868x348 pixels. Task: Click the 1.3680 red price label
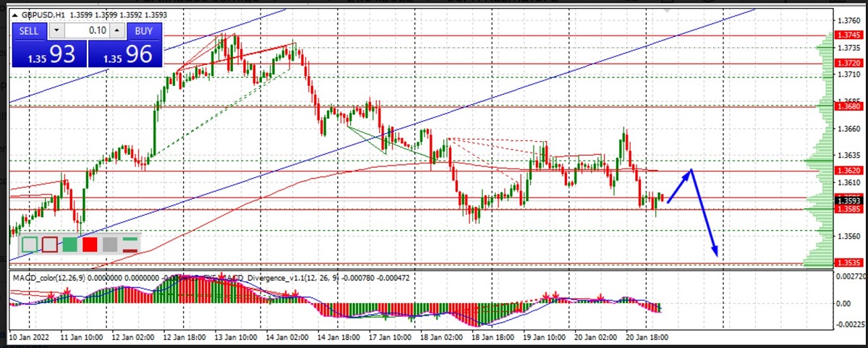pos(848,106)
